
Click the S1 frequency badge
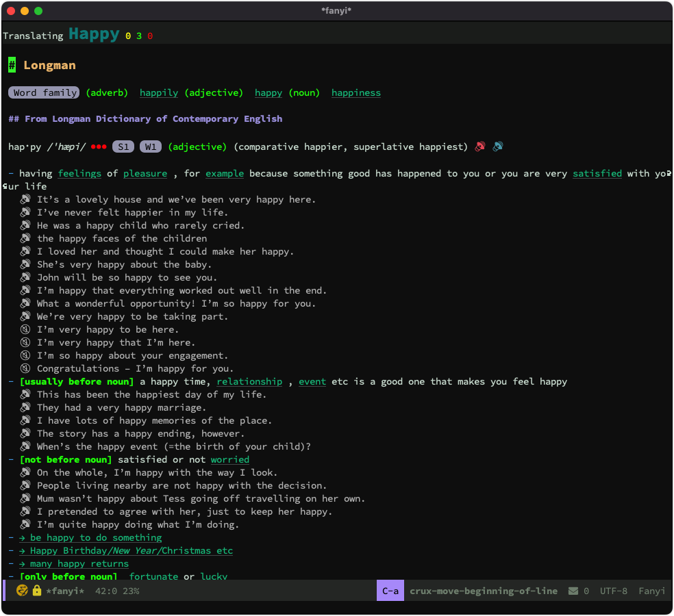pyautogui.click(x=123, y=146)
